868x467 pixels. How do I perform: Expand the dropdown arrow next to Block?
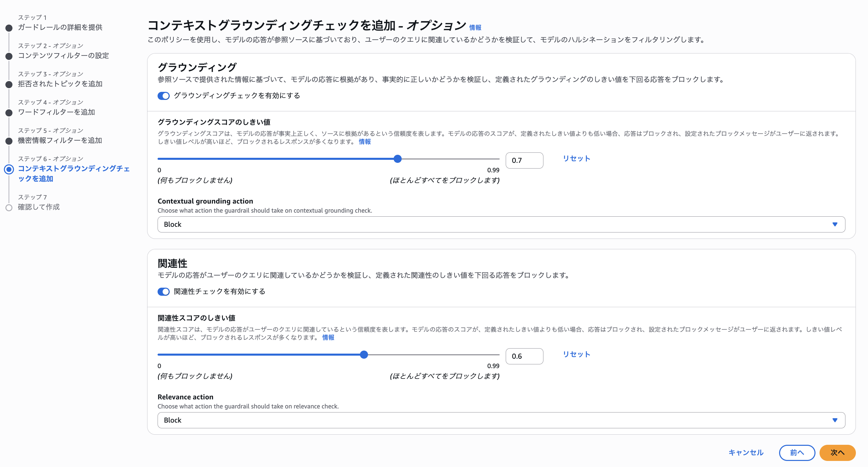tap(835, 224)
